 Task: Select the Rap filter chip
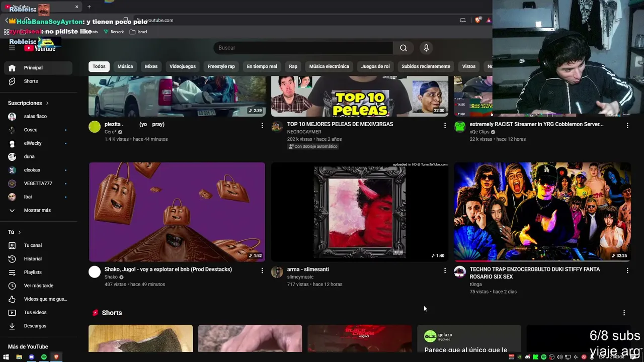point(293,66)
